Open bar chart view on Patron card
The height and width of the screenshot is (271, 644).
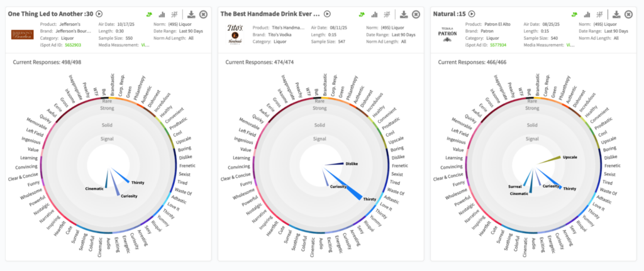click(x=587, y=14)
